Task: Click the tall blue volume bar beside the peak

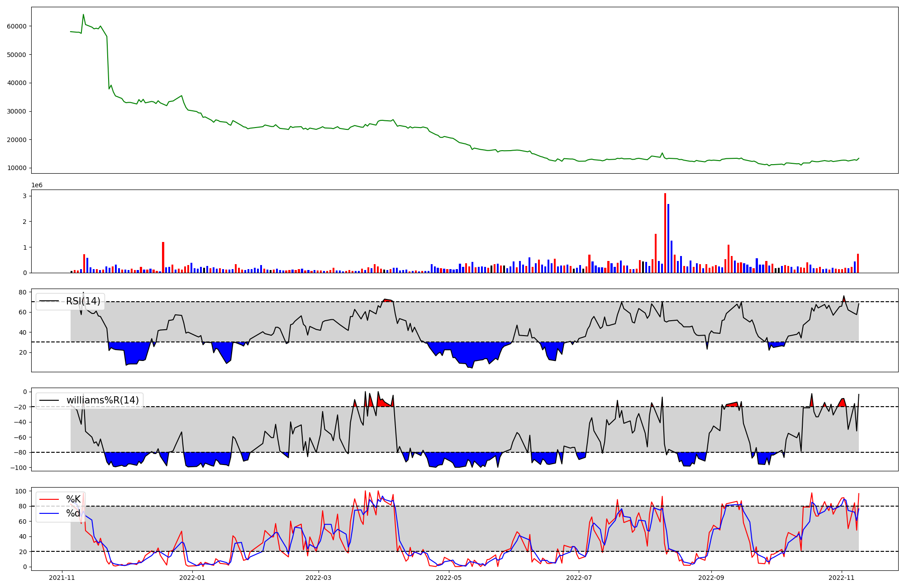Action: 668,238
